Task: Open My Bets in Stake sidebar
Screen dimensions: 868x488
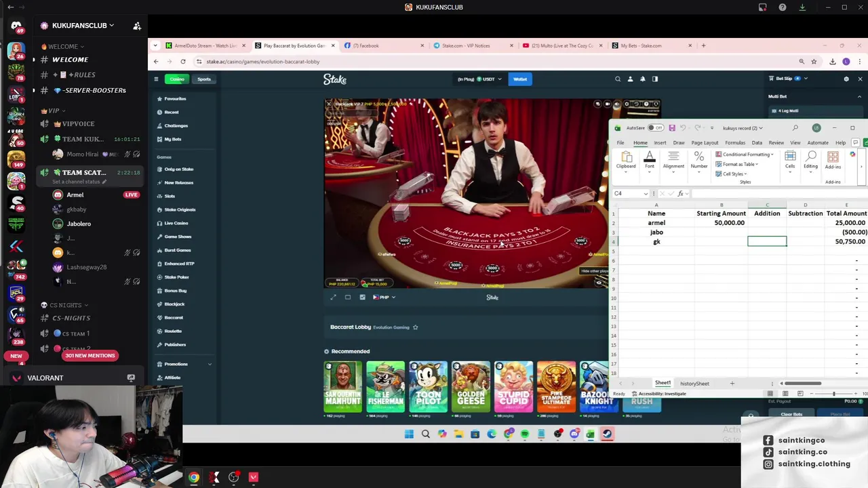Action: pos(172,140)
